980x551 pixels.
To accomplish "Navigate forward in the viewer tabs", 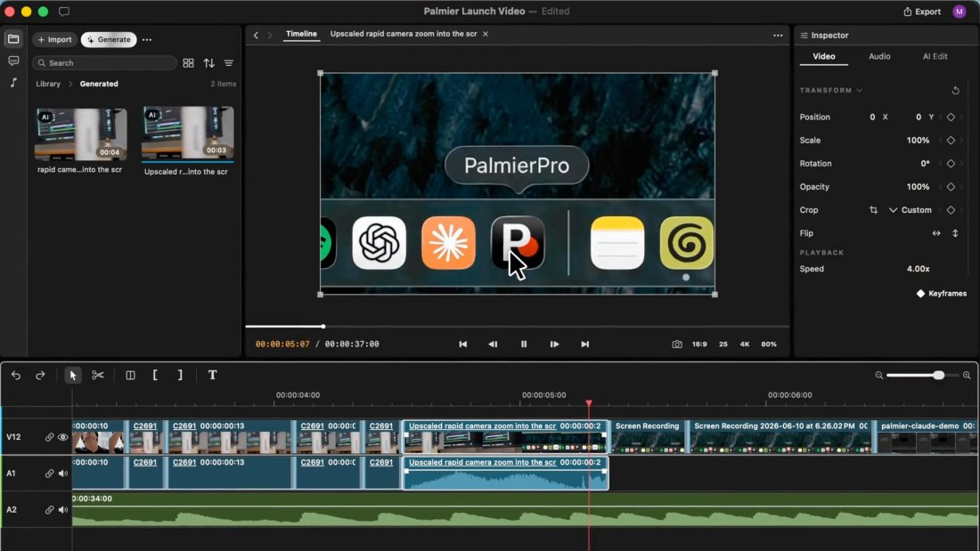I will point(269,35).
